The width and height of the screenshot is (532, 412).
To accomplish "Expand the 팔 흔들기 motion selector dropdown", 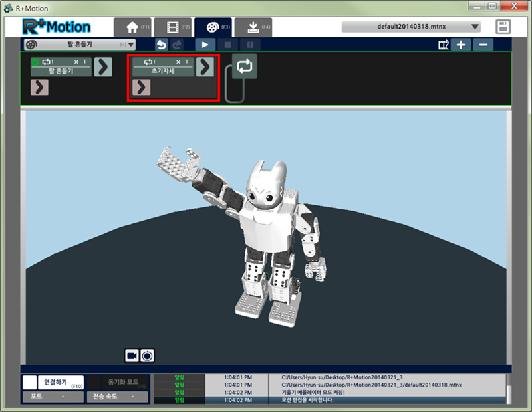I will coord(80,45).
